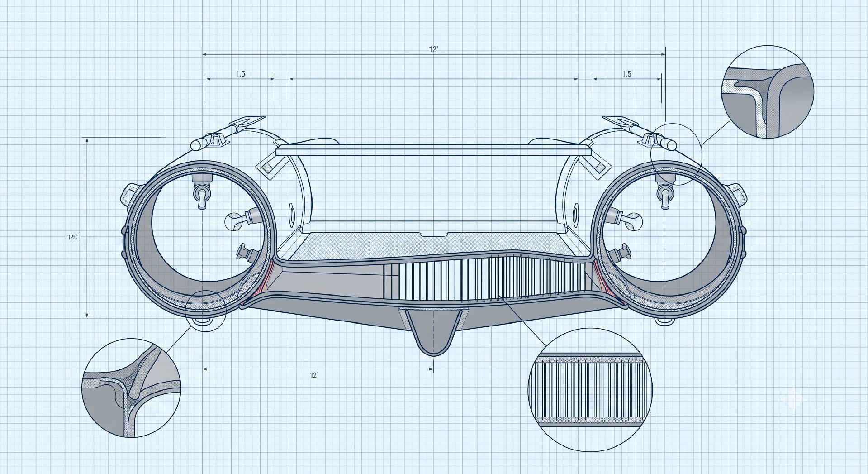Select the right "1.5" dimension label
This screenshot has width=868, height=474.
click(626, 74)
